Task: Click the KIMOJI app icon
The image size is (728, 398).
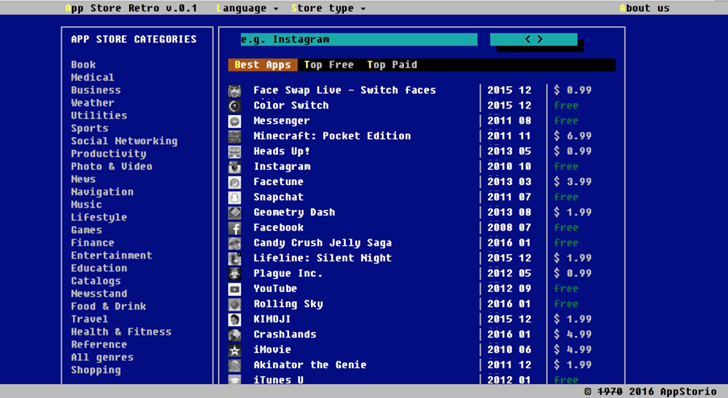Action: click(x=234, y=320)
